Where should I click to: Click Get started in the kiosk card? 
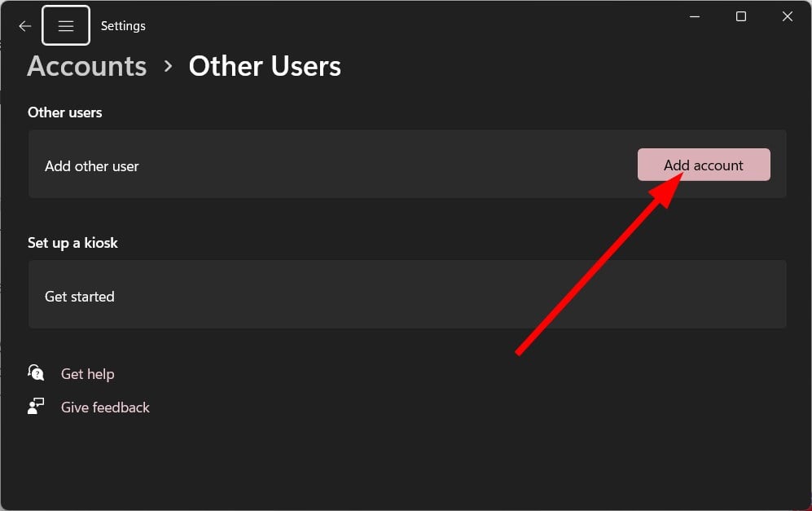pos(80,297)
